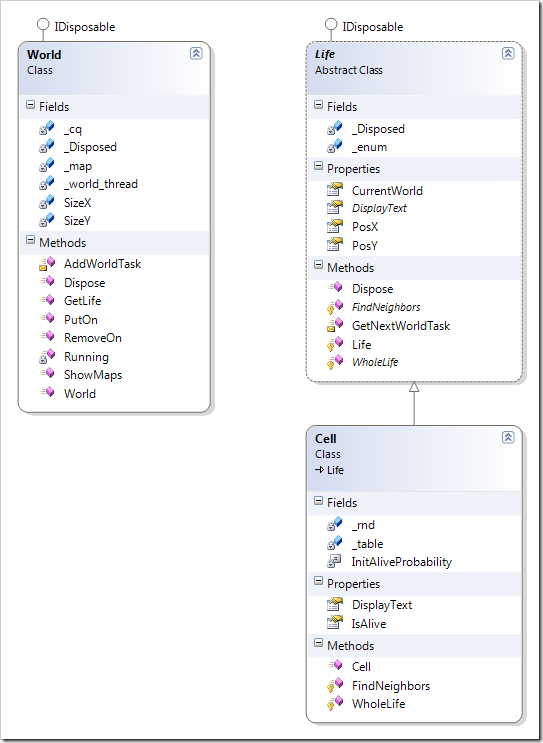Click the protected Life constructor icon
543x743 pixels.
click(x=335, y=344)
